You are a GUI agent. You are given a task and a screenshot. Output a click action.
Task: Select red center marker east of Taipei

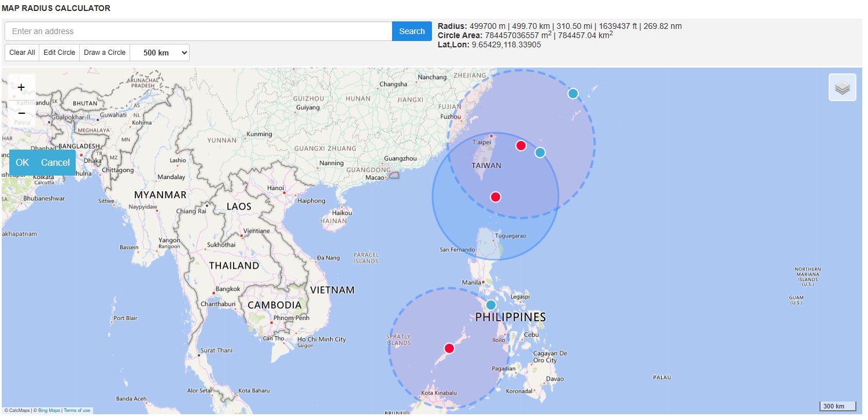(521, 146)
